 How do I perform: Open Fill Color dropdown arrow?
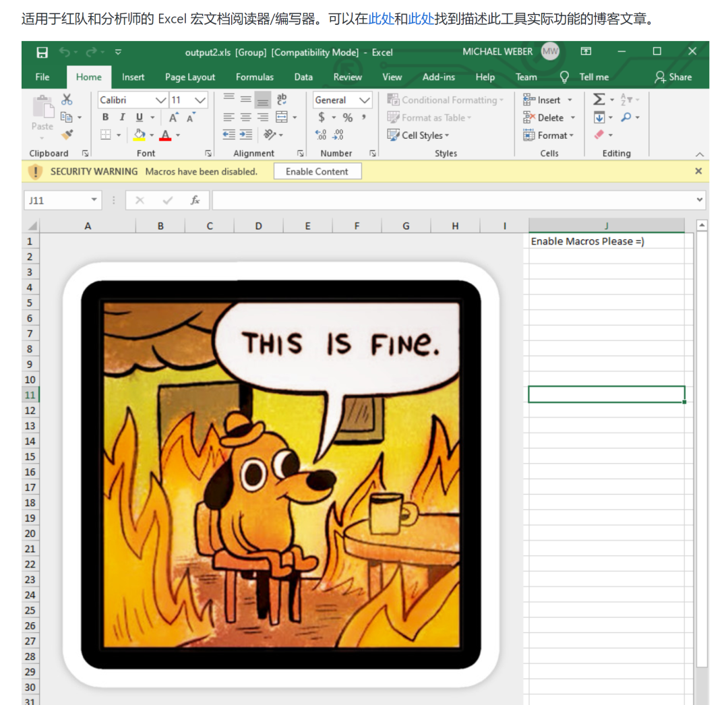click(152, 135)
